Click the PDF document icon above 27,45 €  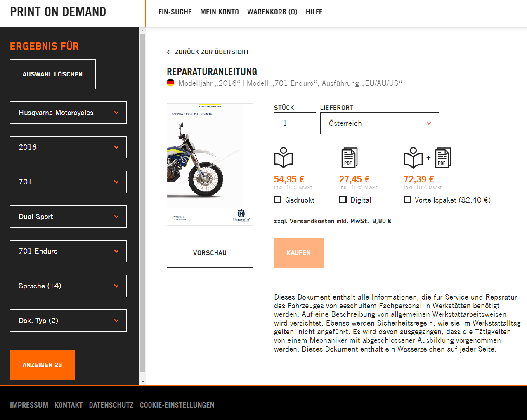349,158
